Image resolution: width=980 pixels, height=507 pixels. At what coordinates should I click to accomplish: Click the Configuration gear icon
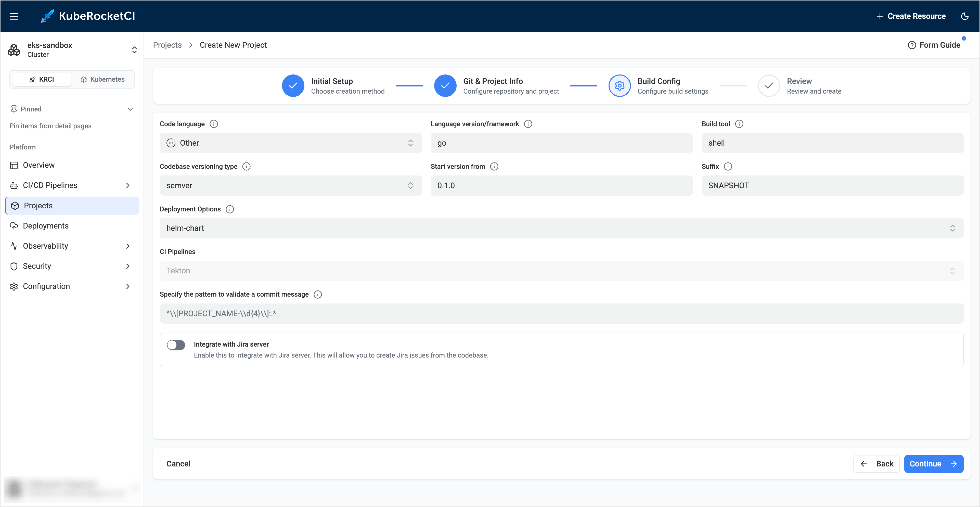pos(14,286)
